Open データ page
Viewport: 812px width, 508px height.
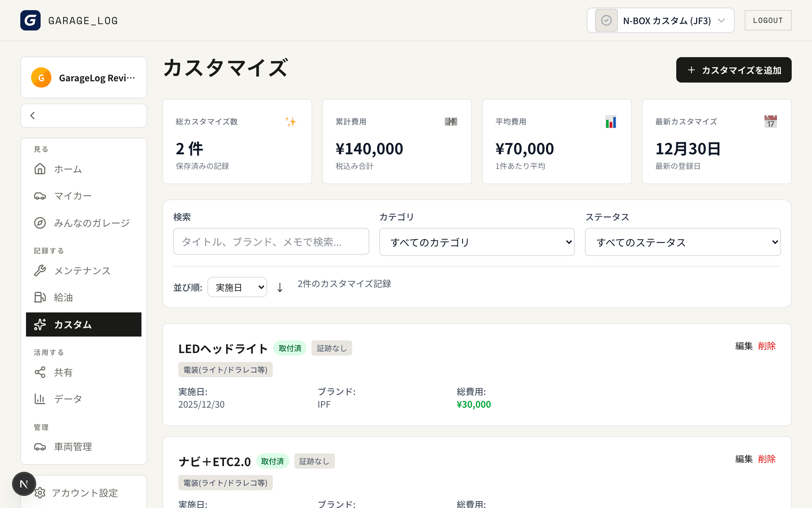click(x=84, y=399)
